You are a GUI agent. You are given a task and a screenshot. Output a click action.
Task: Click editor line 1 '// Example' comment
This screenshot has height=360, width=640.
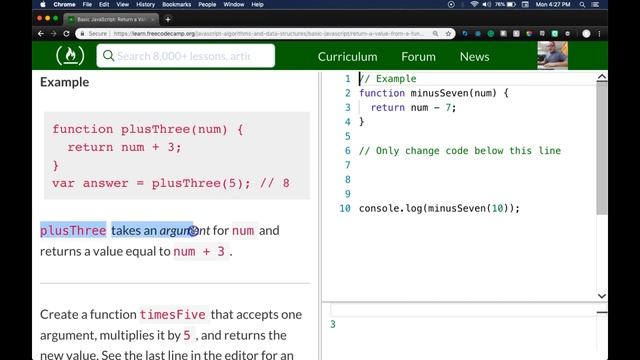tap(388, 79)
